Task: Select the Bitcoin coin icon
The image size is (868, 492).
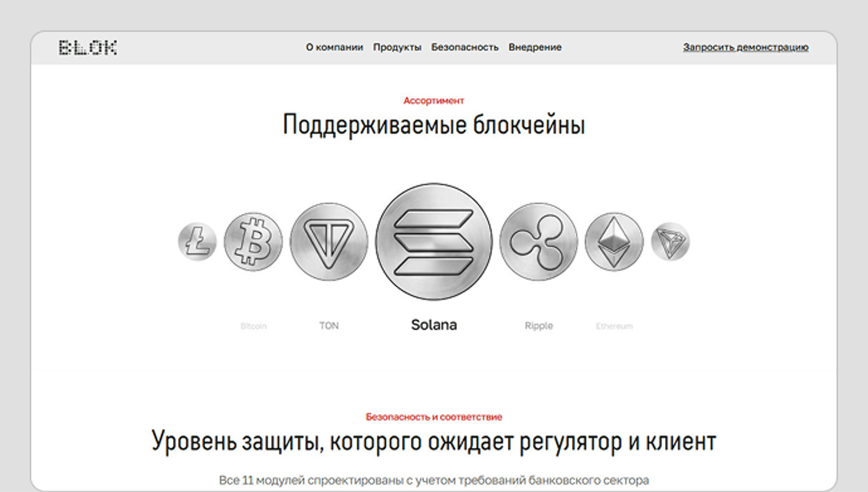Action: coord(253,241)
